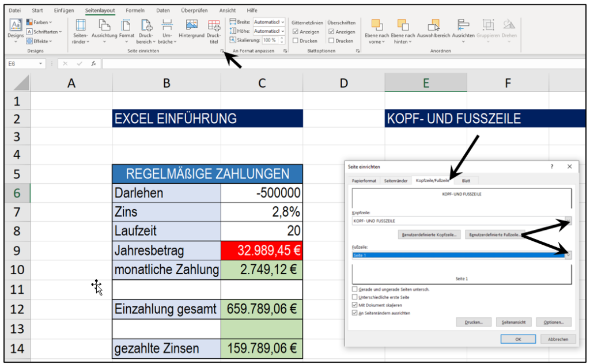Open the Auswahlbereich selection pane
The width and height of the screenshot is (590, 364).
pos(433,29)
